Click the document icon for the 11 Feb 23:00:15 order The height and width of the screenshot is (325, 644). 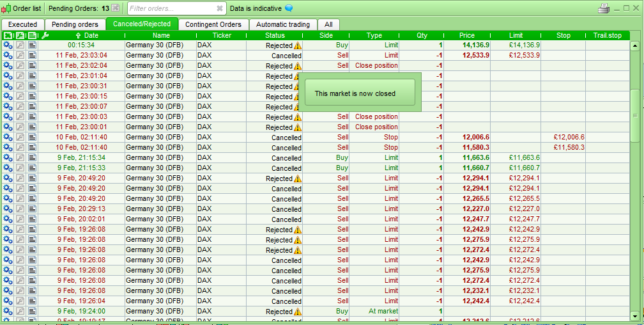coord(33,96)
